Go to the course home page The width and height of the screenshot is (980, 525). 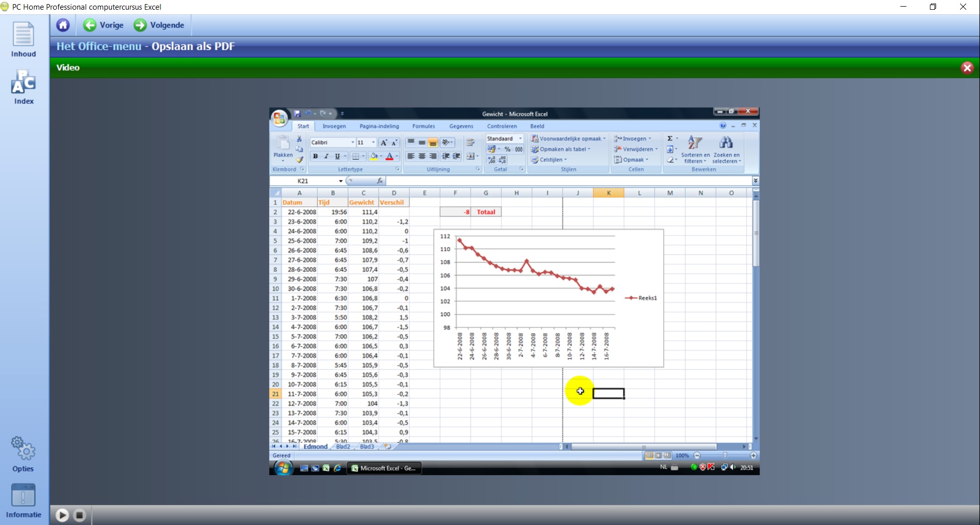(x=63, y=25)
